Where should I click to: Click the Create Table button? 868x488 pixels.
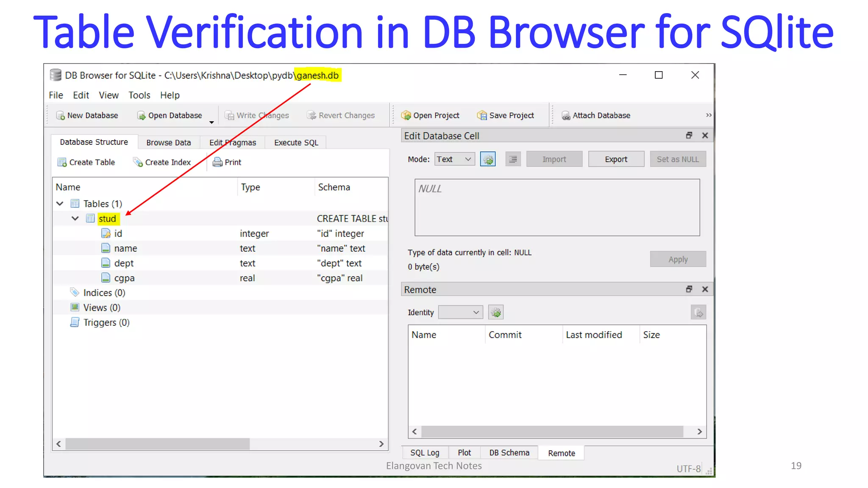pyautogui.click(x=86, y=162)
